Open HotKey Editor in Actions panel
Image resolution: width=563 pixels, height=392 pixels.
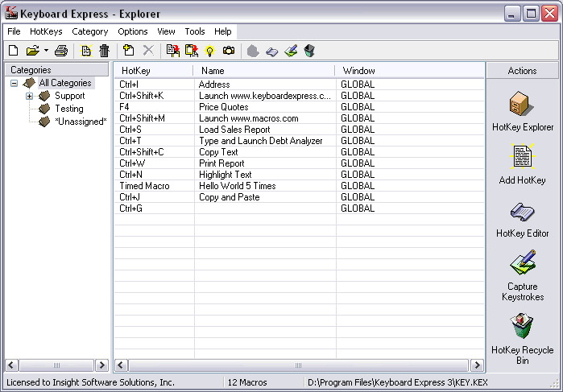tap(523, 220)
